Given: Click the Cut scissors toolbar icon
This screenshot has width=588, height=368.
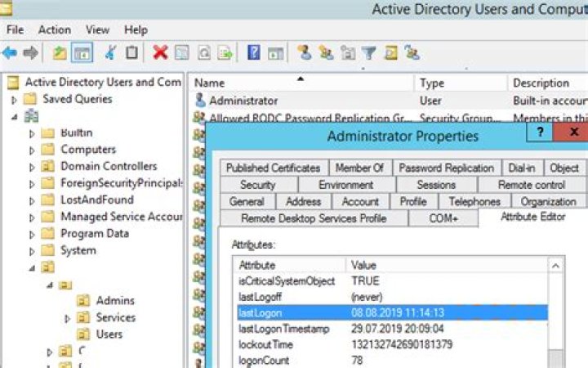Looking at the screenshot, I should click(x=110, y=52).
